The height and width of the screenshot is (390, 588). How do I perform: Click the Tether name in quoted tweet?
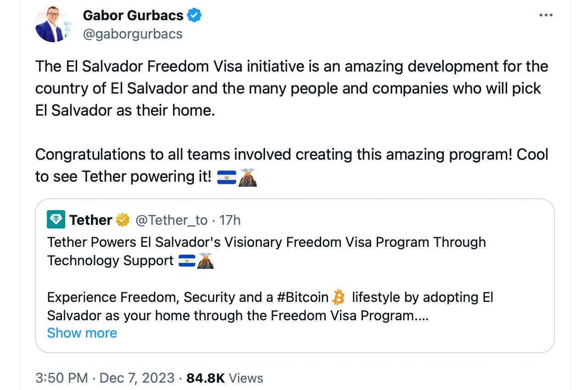click(x=91, y=220)
